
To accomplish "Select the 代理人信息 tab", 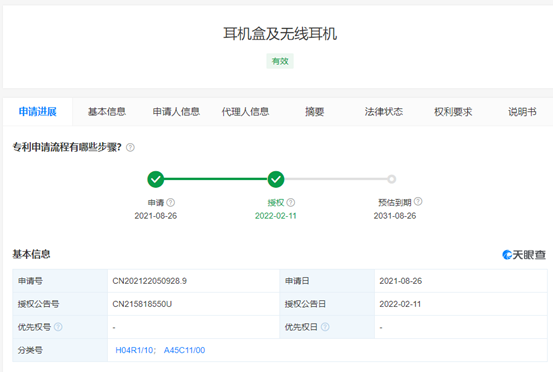I will 245,112.
